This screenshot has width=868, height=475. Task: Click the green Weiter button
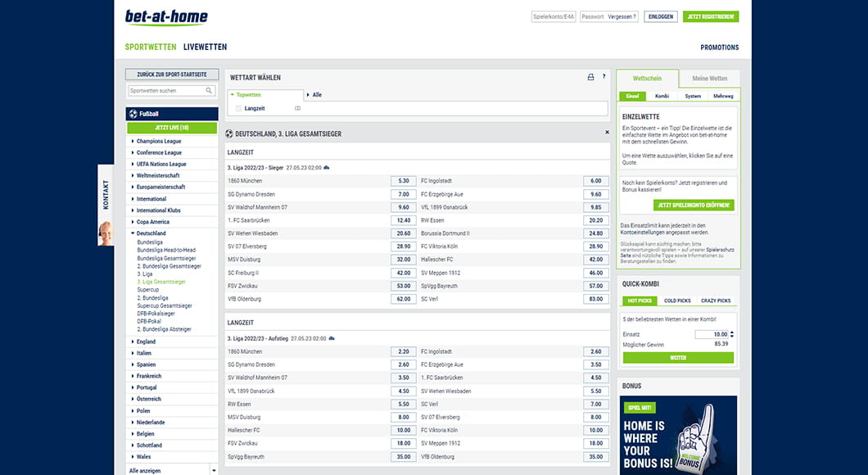pos(678,358)
